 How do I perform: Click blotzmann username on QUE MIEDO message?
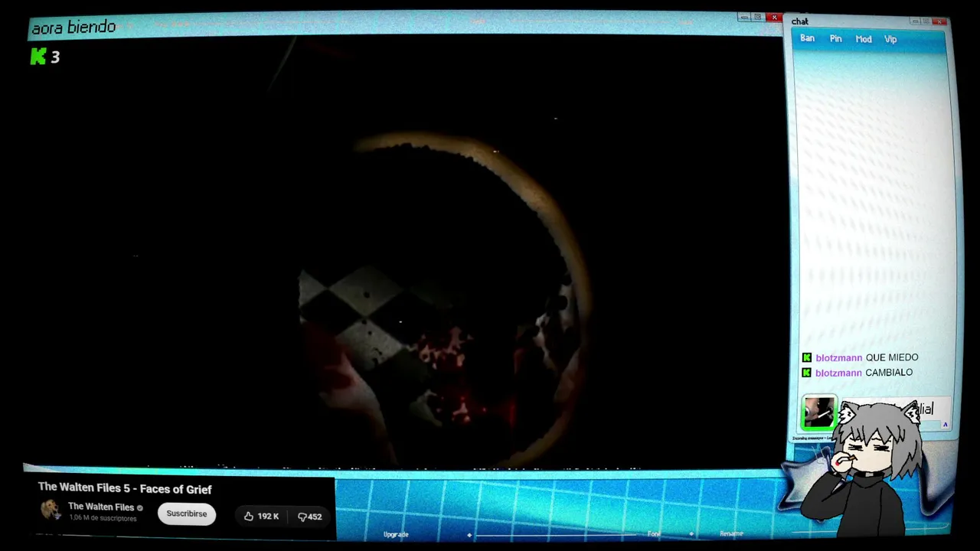(x=838, y=357)
